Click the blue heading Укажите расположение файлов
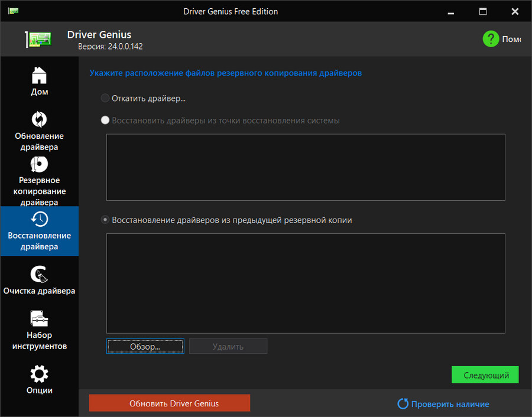This screenshot has width=532, height=417. point(226,73)
